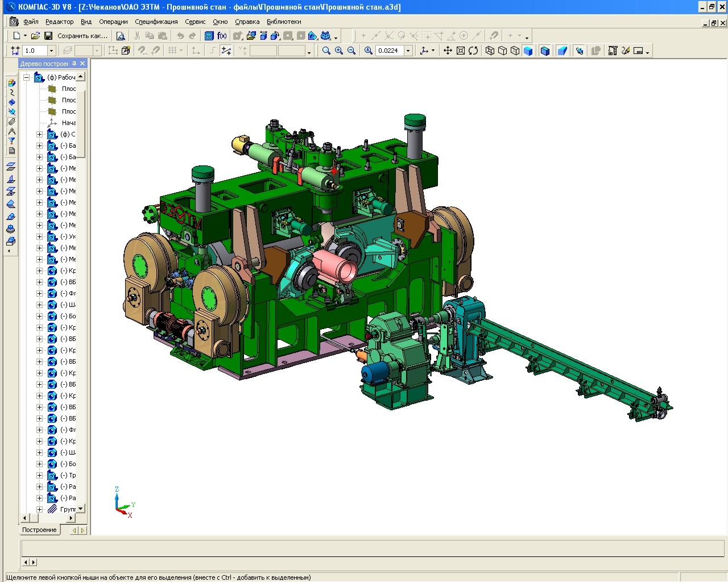This screenshot has width=728, height=582.
Task: Open the view orientation axes dropdown
Action: [433, 51]
